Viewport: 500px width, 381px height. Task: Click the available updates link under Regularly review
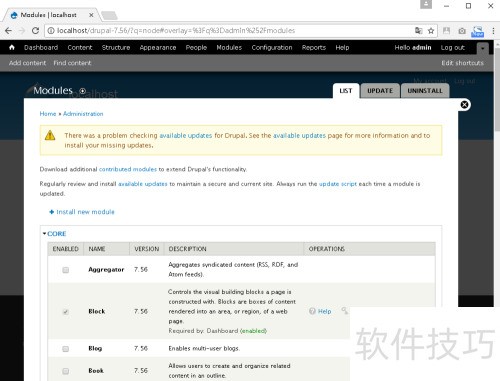(143, 184)
